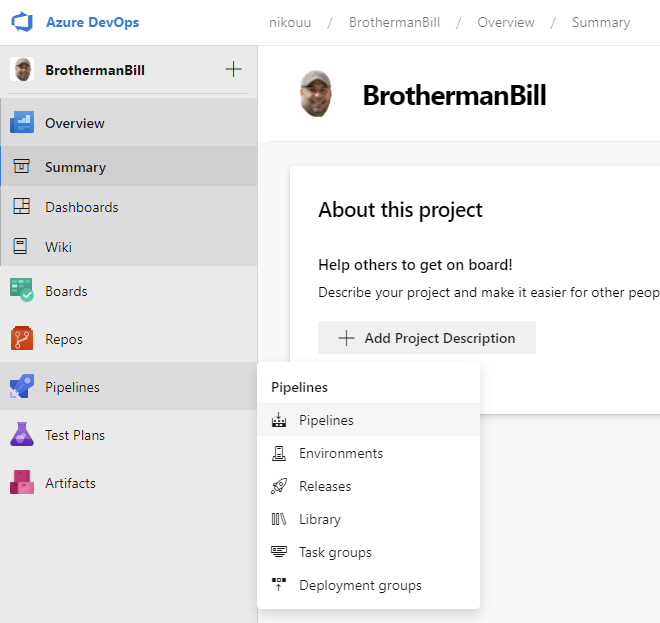The height and width of the screenshot is (623, 660).
Task: Click the BrothermanBill page heading
Action: tap(455, 95)
